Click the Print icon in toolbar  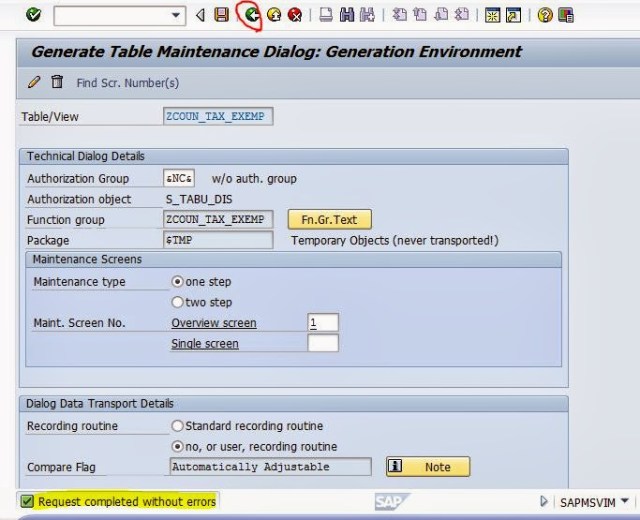[x=326, y=15]
